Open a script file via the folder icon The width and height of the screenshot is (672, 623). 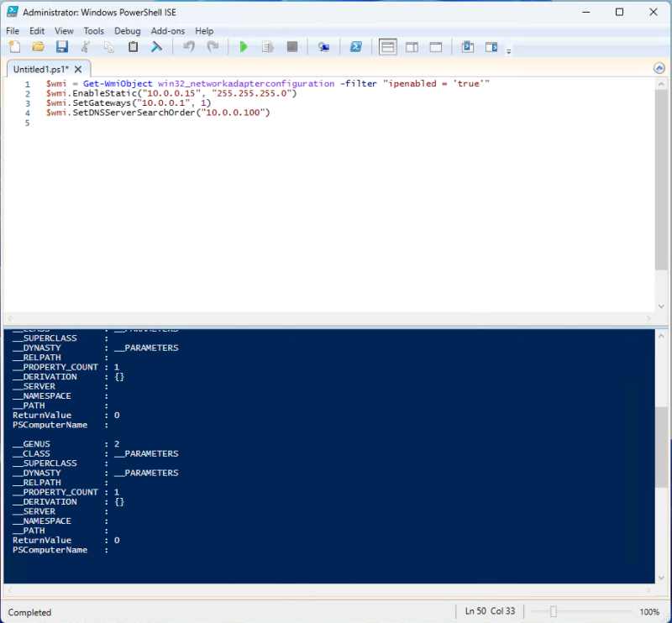click(x=38, y=46)
